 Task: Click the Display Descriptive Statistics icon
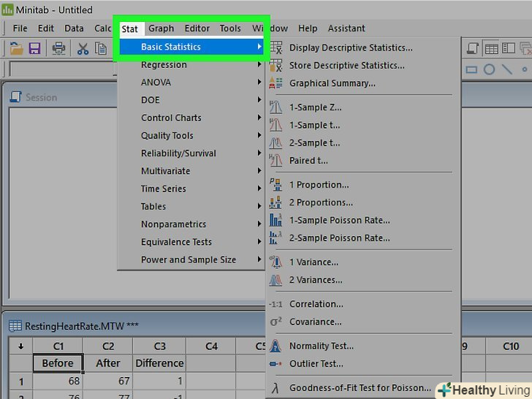[x=275, y=47]
